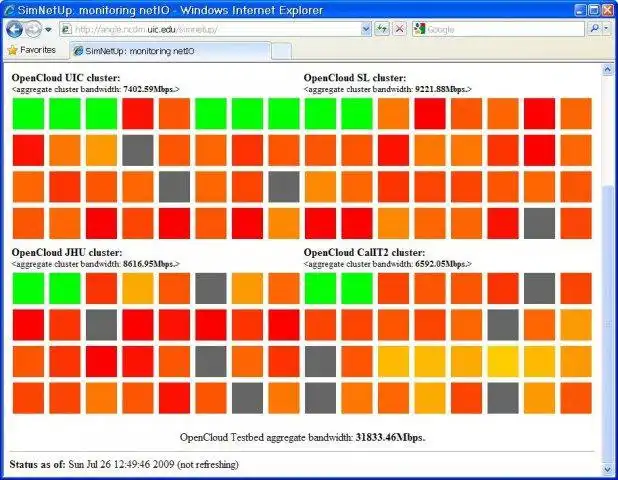Click first green node in UIC cluster
The image size is (618, 480).
point(28,113)
